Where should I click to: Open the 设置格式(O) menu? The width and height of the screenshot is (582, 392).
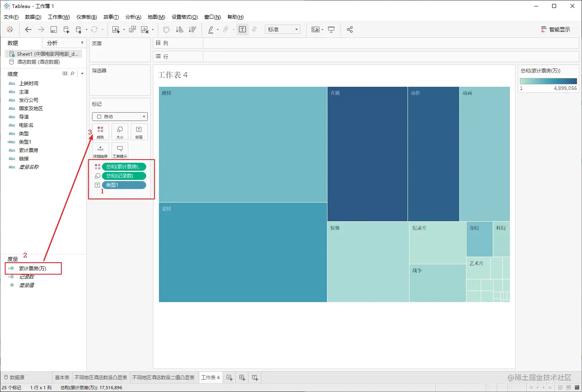tap(185, 17)
